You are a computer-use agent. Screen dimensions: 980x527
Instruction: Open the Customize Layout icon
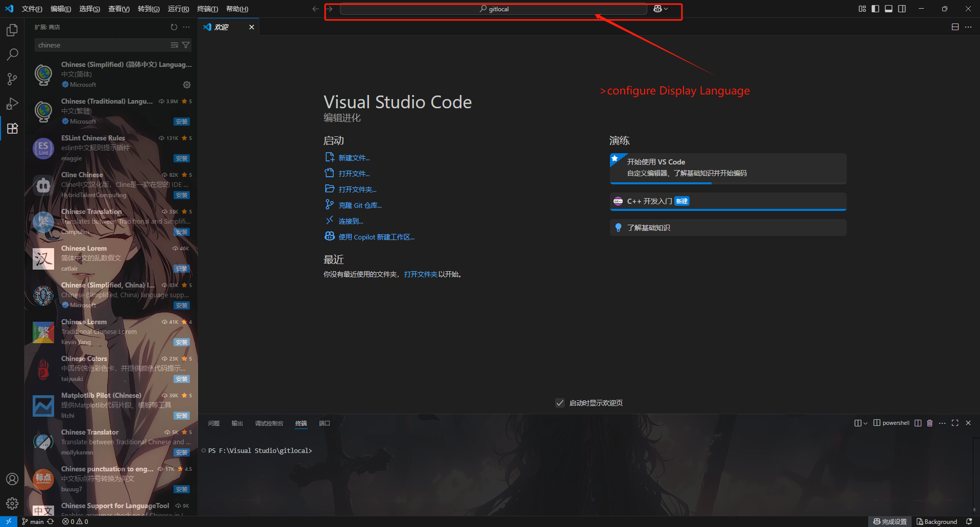click(x=862, y=9)
